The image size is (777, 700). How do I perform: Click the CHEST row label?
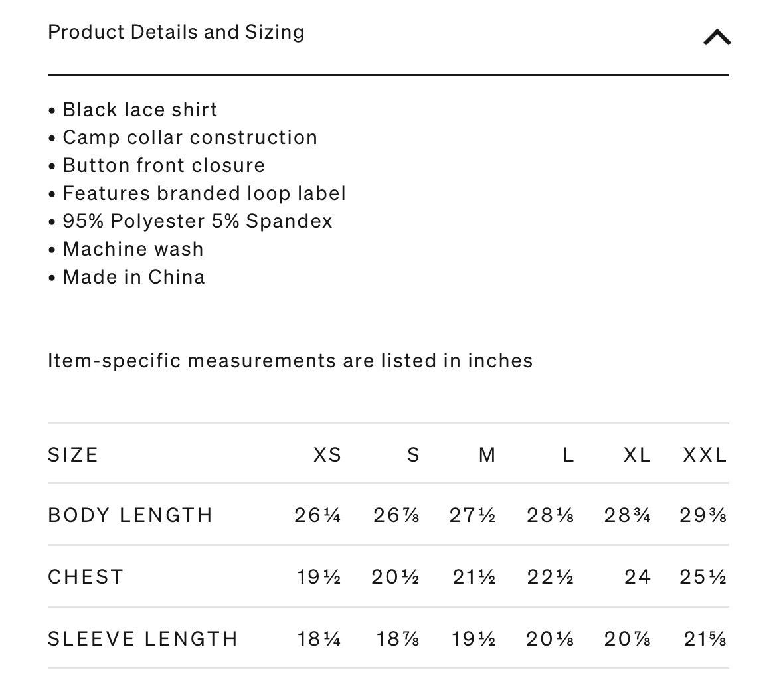point(86,576)
